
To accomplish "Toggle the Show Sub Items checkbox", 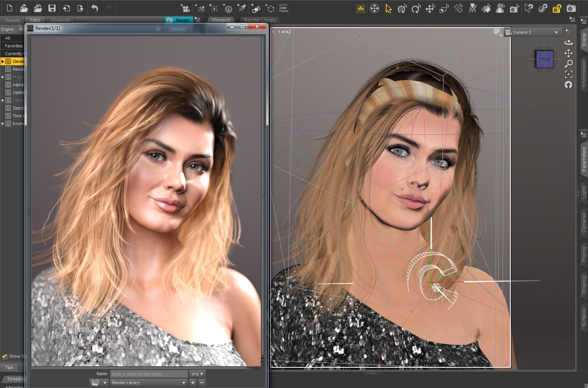I will 5,356.
